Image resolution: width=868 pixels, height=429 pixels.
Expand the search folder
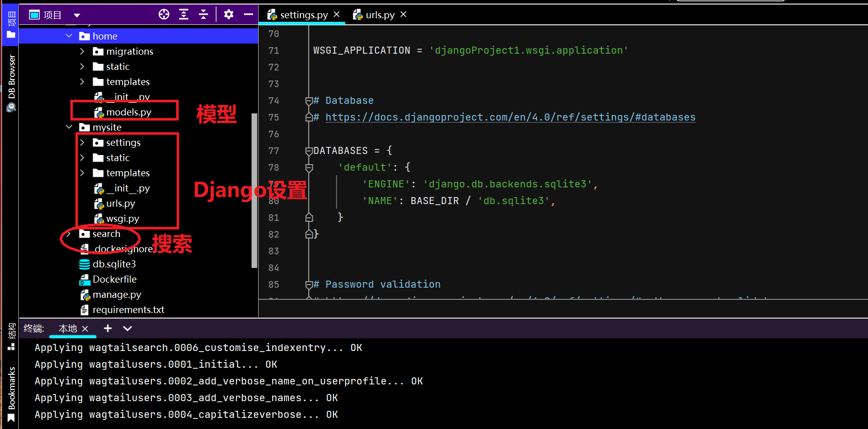coord(68,233)
